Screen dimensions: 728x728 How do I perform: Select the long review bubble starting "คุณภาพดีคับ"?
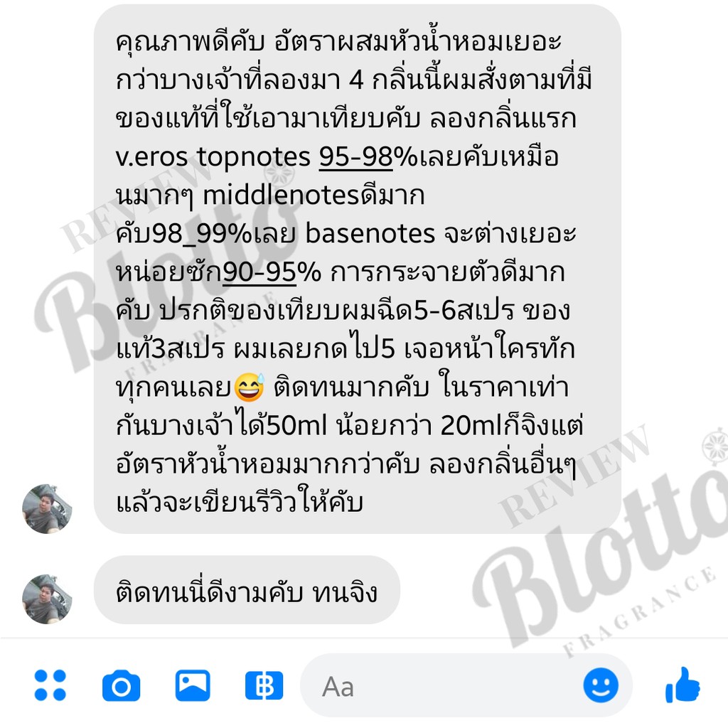coord(358,269)
